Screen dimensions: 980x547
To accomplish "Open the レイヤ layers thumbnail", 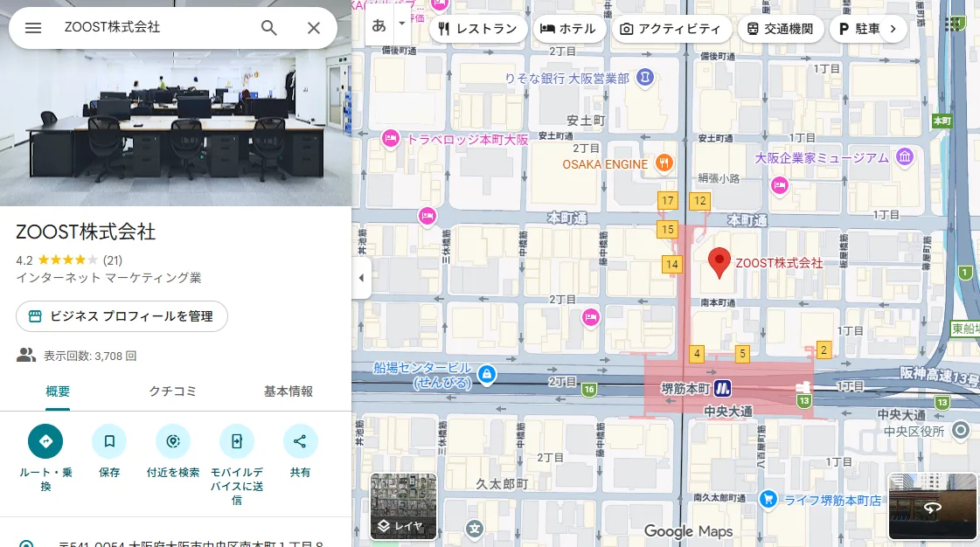I will [x=403, y=507].
